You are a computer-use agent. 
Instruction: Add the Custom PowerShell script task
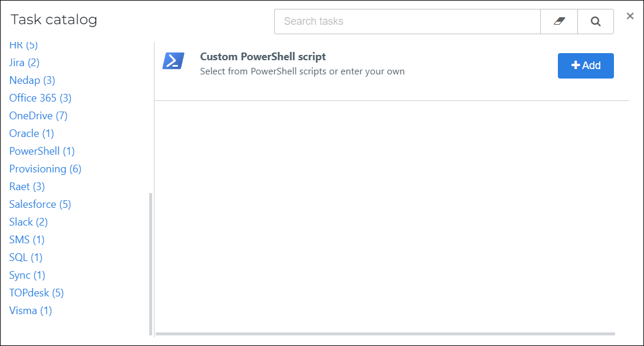(x=586, y=66)
